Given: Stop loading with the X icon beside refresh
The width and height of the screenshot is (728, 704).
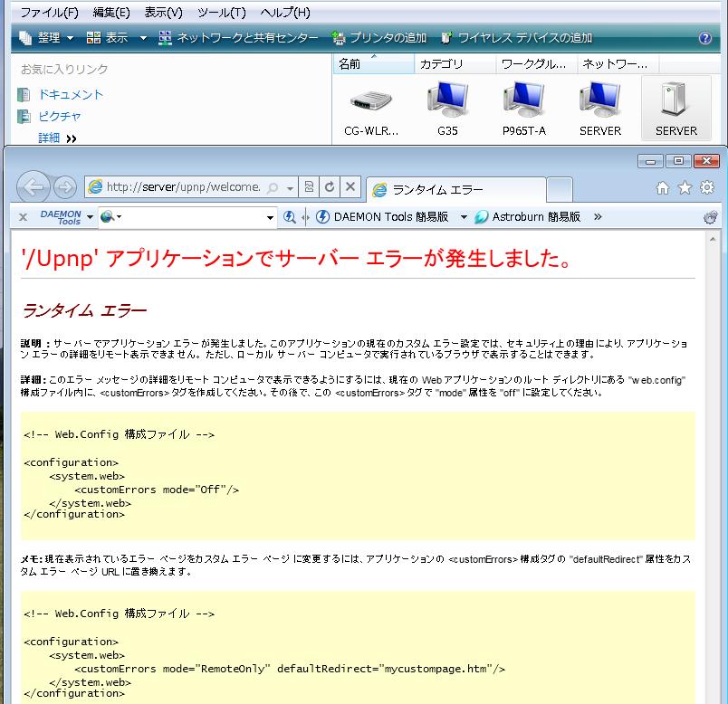Looking at the screenshot, I should pyautogui.click(x=350, y=187).
